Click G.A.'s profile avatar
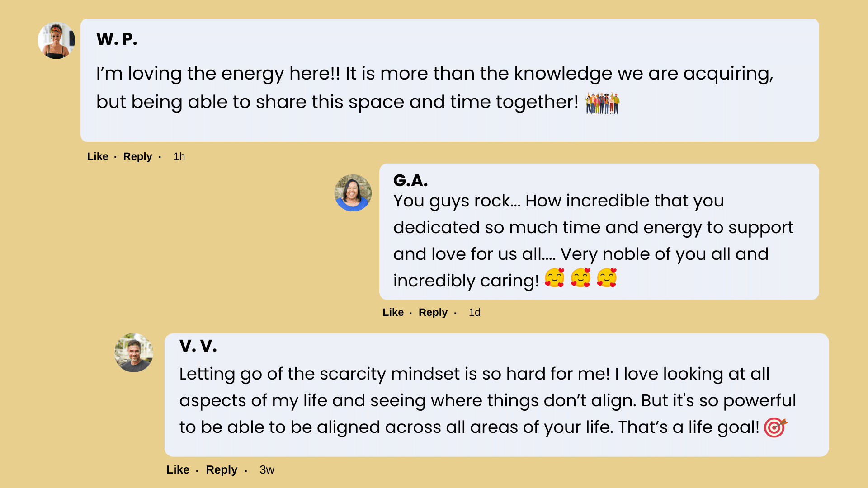Viewport: 868px width, 488px height. (x=353, y=193)
